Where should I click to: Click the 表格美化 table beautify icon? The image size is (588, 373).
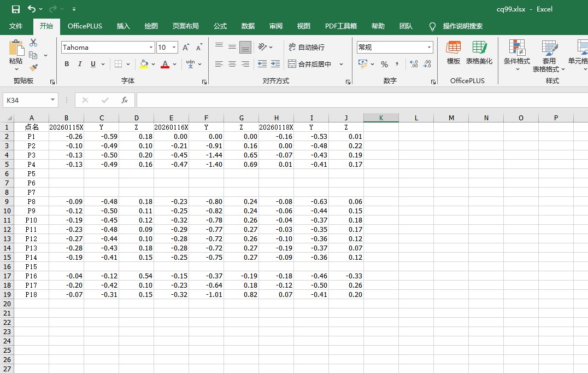tap(479, 53)
